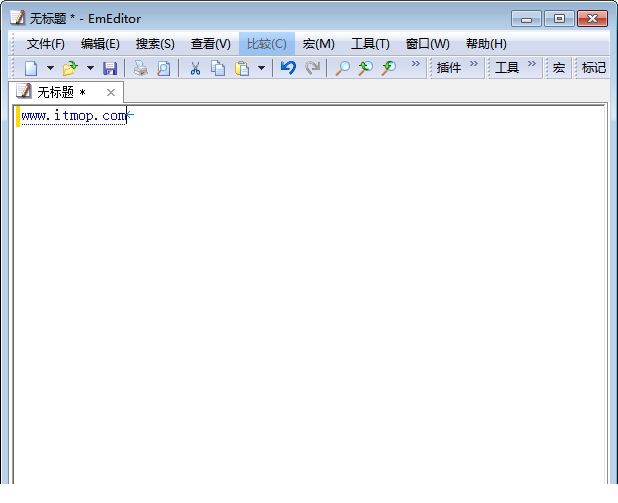The image size is (618, 503).
Task: Cut selection with scissors icon
Action: click(195, 68)
